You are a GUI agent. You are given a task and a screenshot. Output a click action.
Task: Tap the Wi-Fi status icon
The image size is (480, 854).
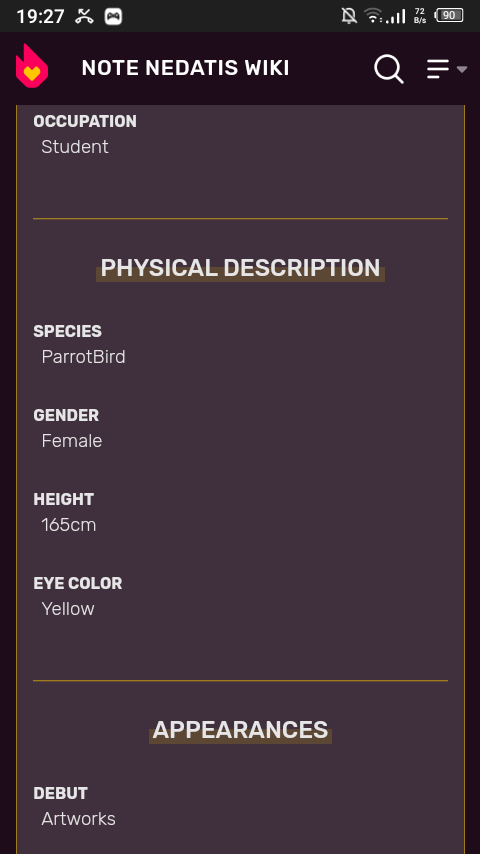point(373,16)
